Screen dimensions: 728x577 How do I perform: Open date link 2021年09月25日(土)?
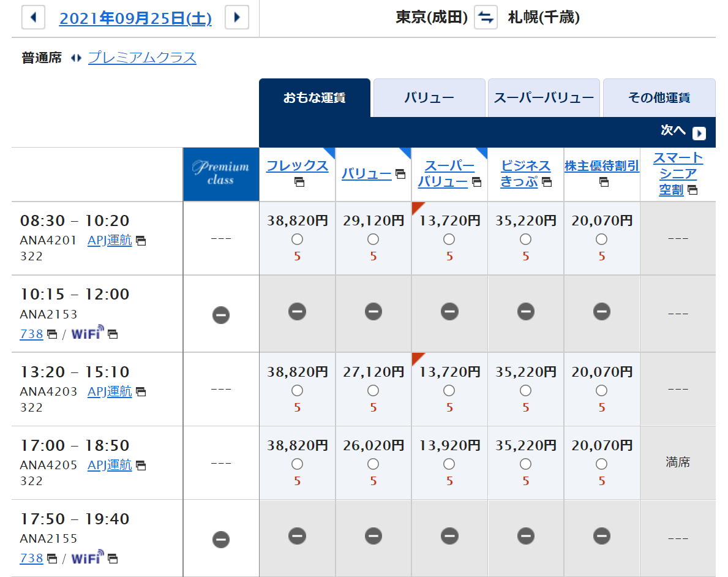135,18
